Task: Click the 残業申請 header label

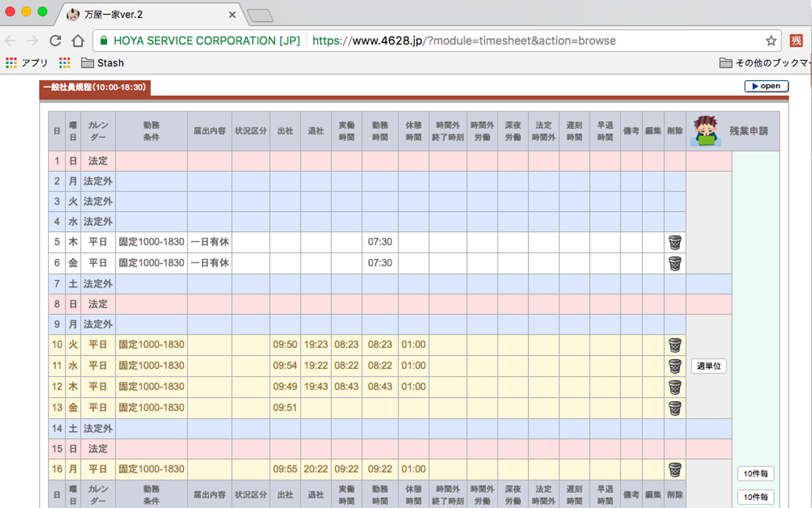Action: [749, 131]
